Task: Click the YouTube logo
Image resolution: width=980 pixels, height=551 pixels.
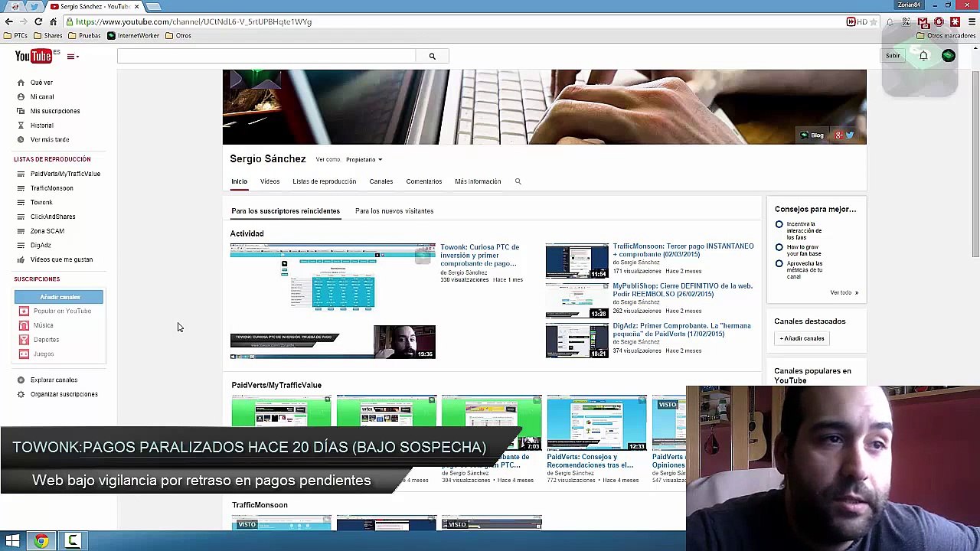Action: pos(33,56)
